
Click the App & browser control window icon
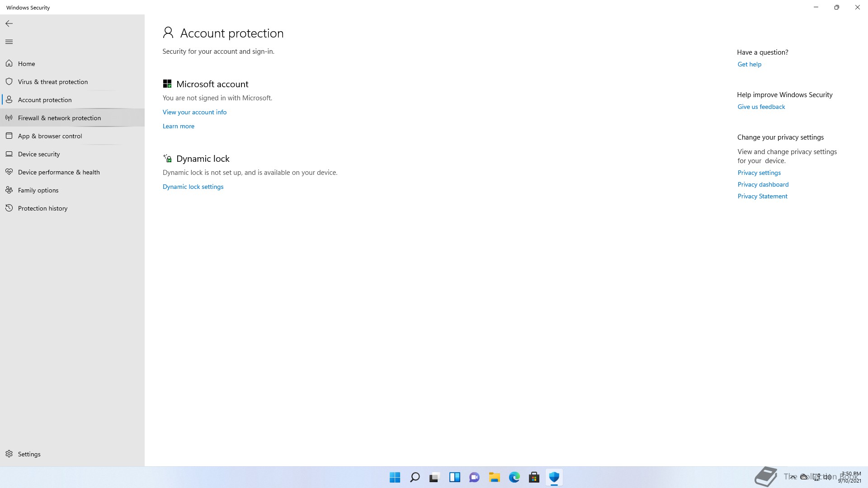(9, 136)
